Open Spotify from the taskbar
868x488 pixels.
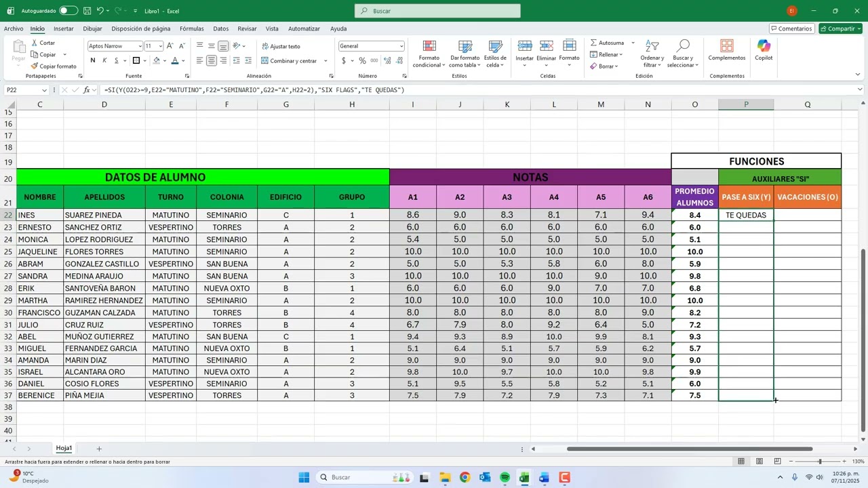click(505, 477)
